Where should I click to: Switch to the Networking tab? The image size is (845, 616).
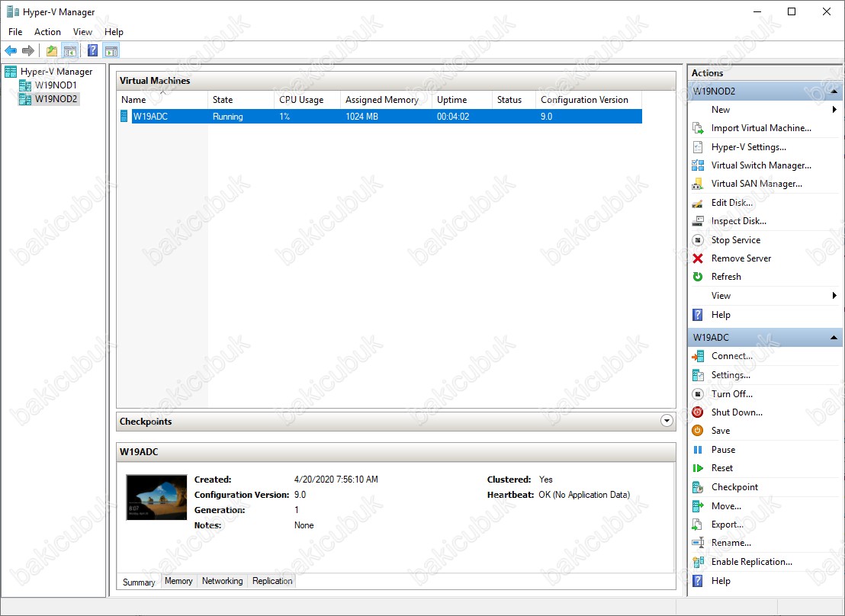222,581
